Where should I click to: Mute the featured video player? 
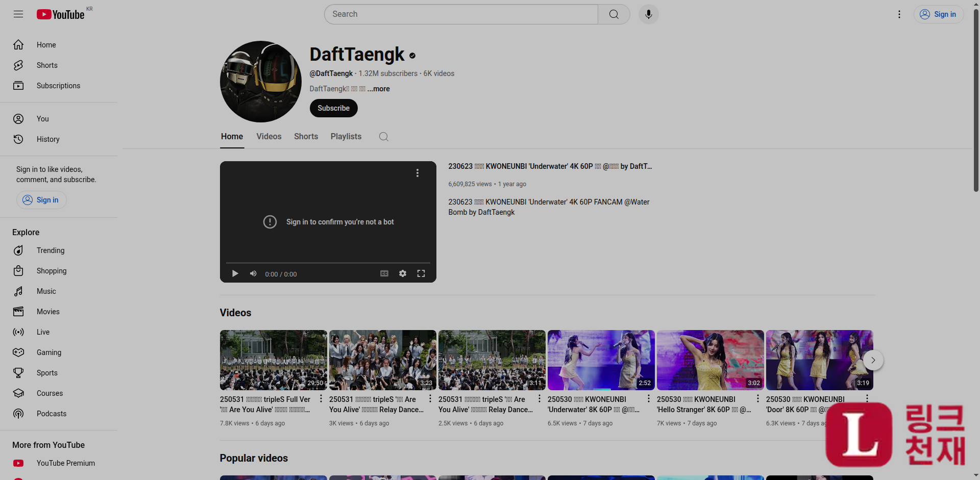coord(253,274)
